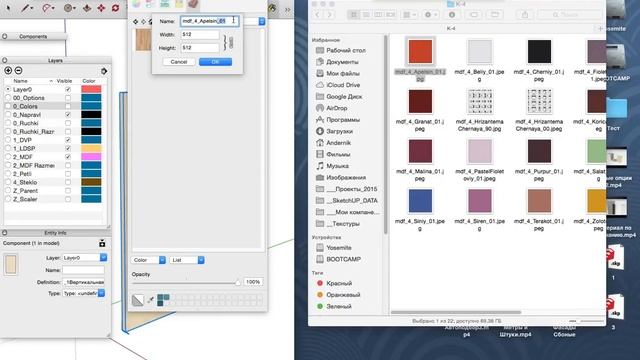Set Layer0 as the active layer
Viewport: 640px width, 360px height.
(8, 89)
